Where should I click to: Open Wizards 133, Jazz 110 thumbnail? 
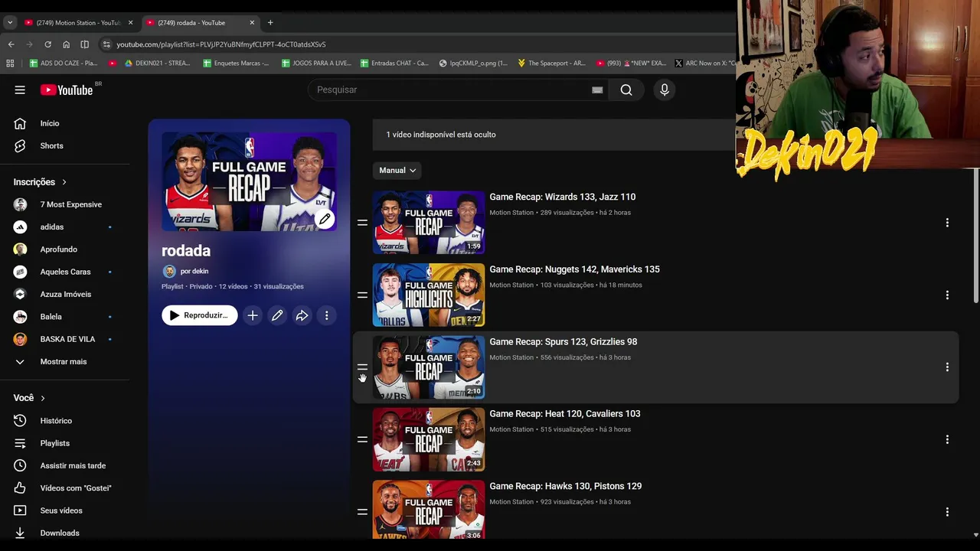pyautogui.click(x=429, y=223)
